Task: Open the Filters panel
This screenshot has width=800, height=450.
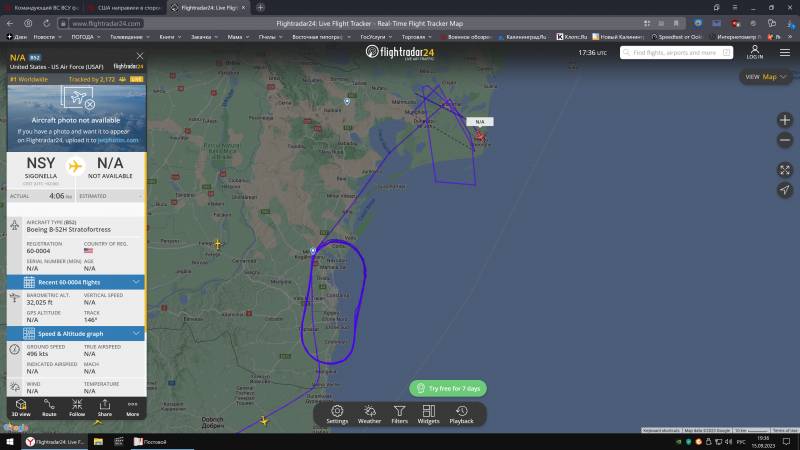Action: [x=399, y=414]
